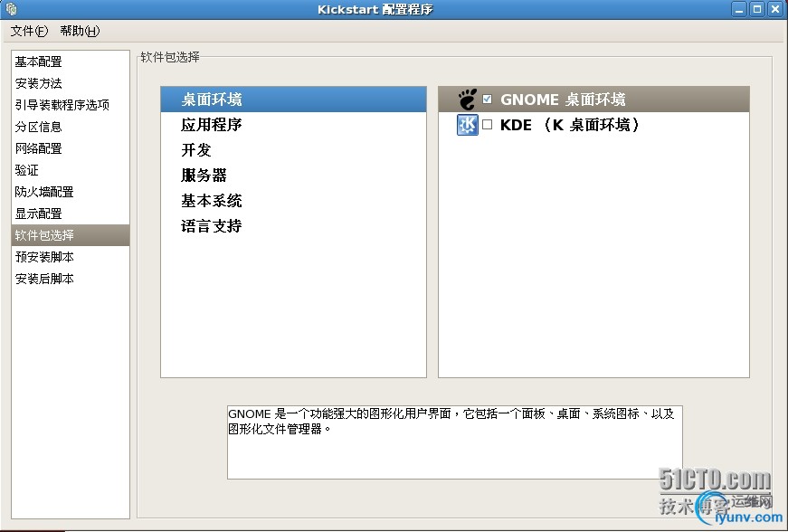Open 预安装脚本 section

[71, 257]
